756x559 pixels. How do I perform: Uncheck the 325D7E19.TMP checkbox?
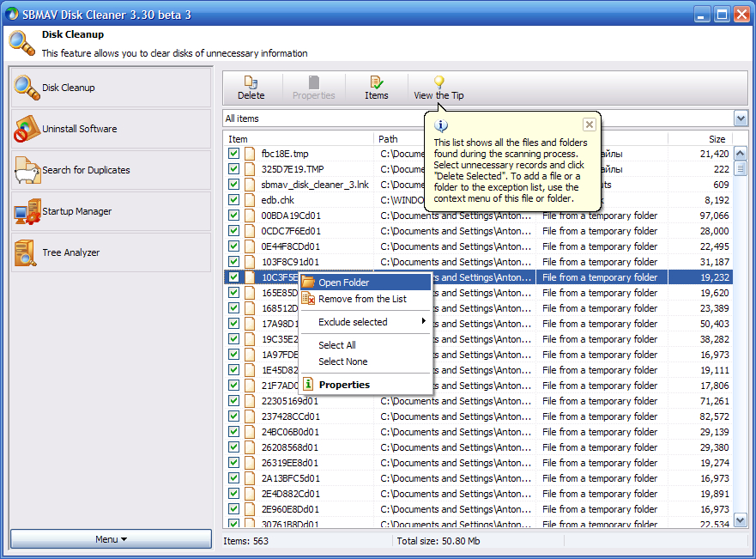234,169
